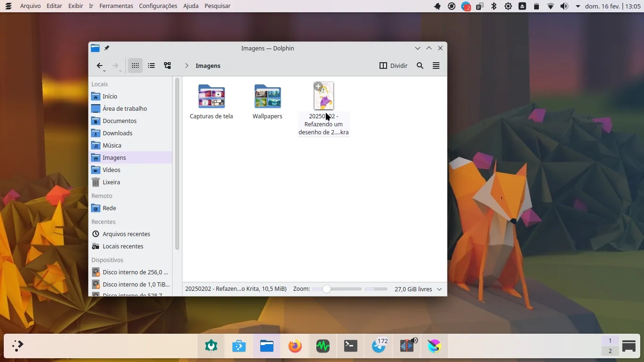Go back using the back arrow
The height and width of the screenshot is (362, 644).
(99, 66)
